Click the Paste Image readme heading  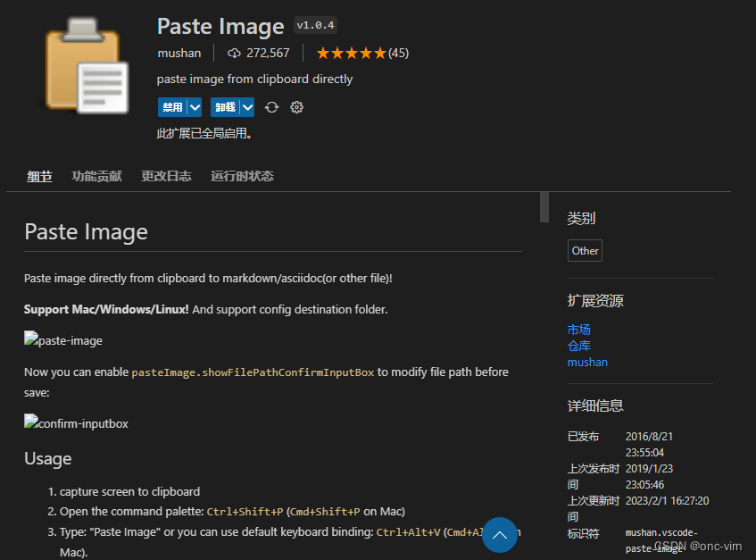pos(86,232)
